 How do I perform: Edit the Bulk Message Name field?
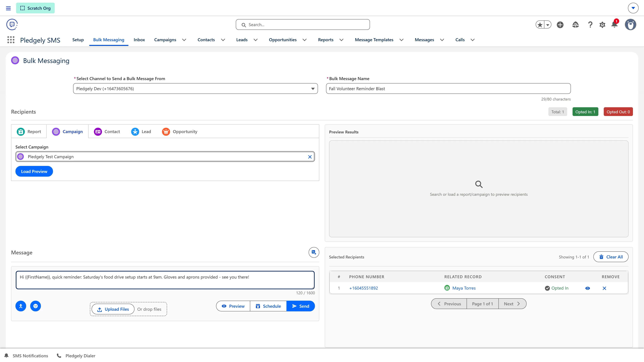[x=448, y=89]
